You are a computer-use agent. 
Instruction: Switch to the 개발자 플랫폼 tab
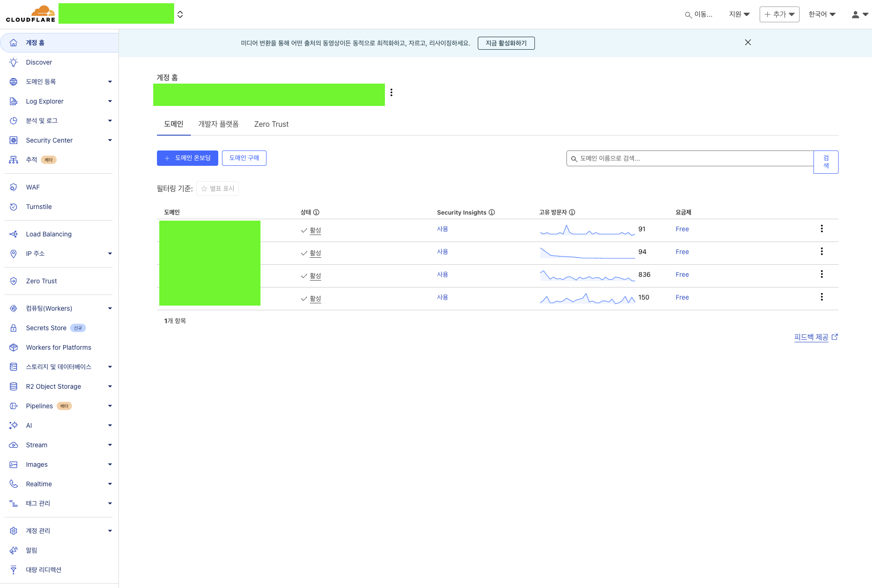pyautogui.click(x=218, y=124)
